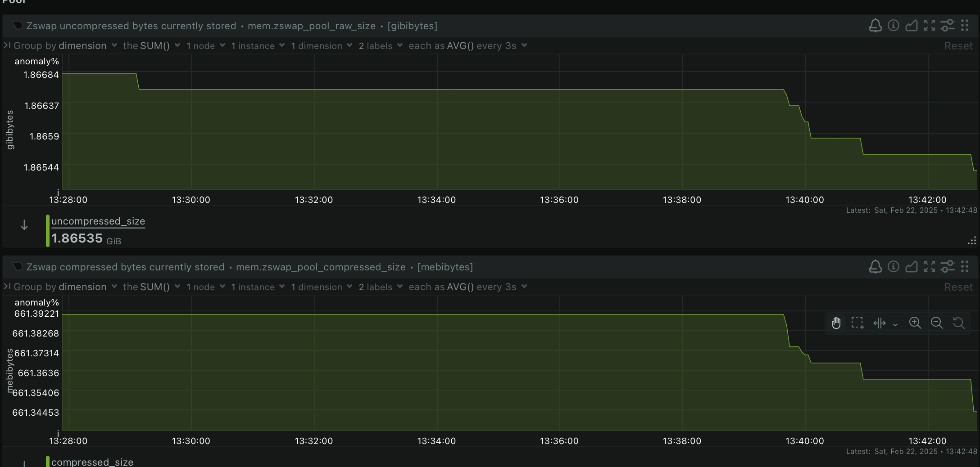Open highlight tool options chevron
The image size is (980, 467).
tap(895, 324)
